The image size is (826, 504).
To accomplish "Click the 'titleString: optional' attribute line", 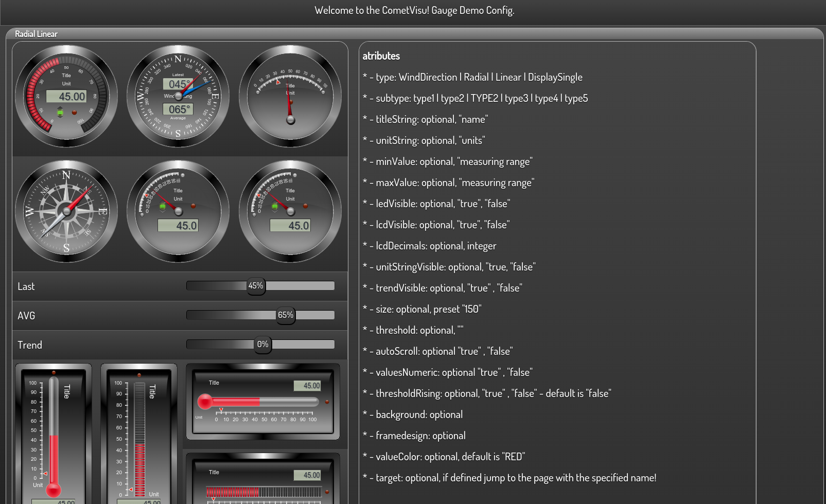I will point(425,119).
